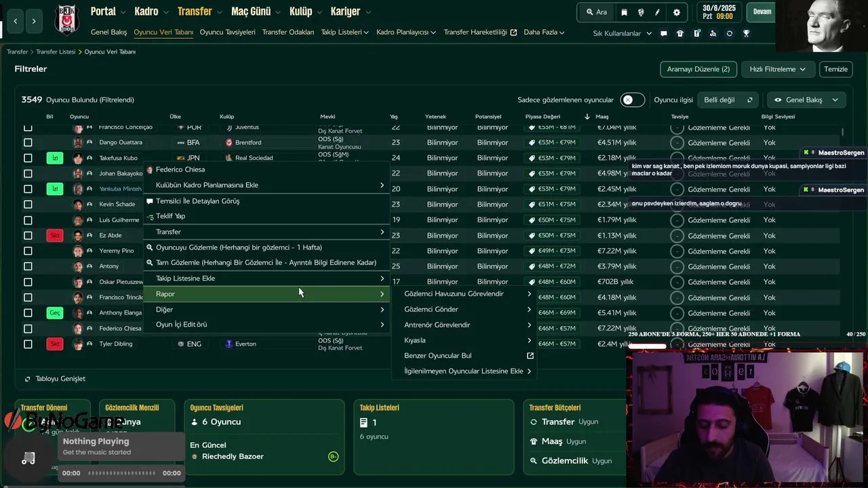Click the green İzl badge on Takefusa Kubo row
Viewport: 868px width, 488px height.
click(x=55, y=158)
